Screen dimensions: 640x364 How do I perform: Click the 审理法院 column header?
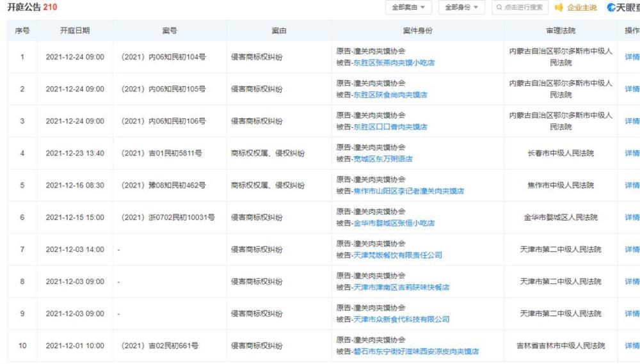coord(561,31)
